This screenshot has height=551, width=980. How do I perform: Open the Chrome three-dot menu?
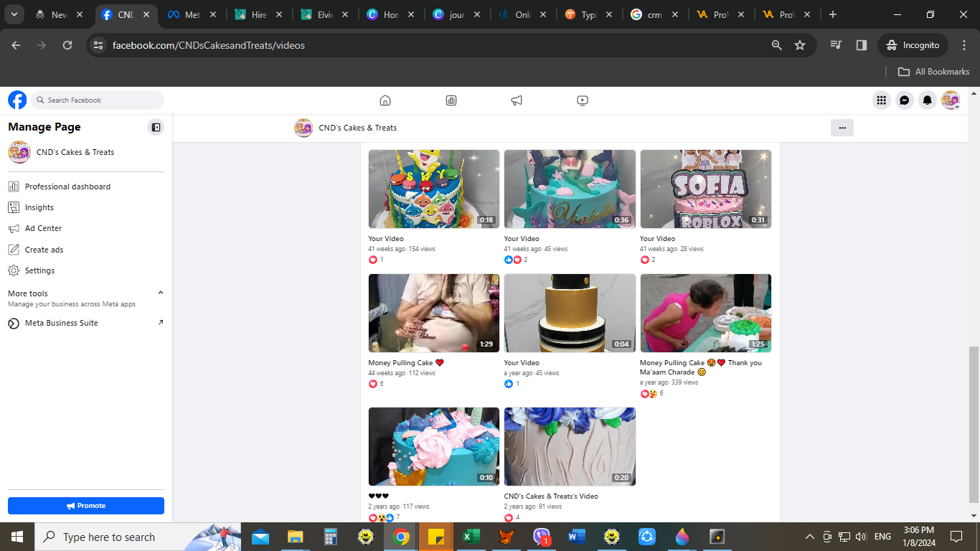click(x=963, y=45)
